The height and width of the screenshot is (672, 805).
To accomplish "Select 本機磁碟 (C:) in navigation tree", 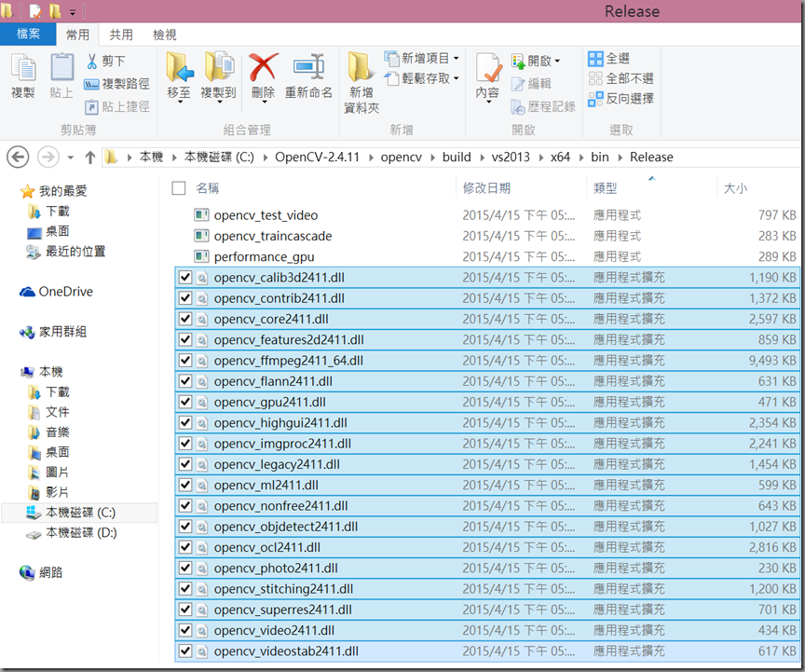I will 79,513.
